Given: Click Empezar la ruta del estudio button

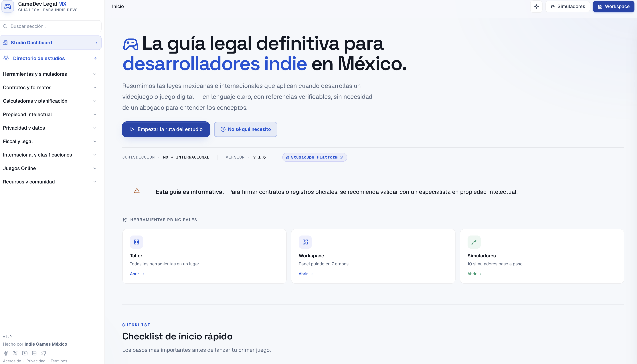Looking at the screenshot, I should tap(166, 130).
